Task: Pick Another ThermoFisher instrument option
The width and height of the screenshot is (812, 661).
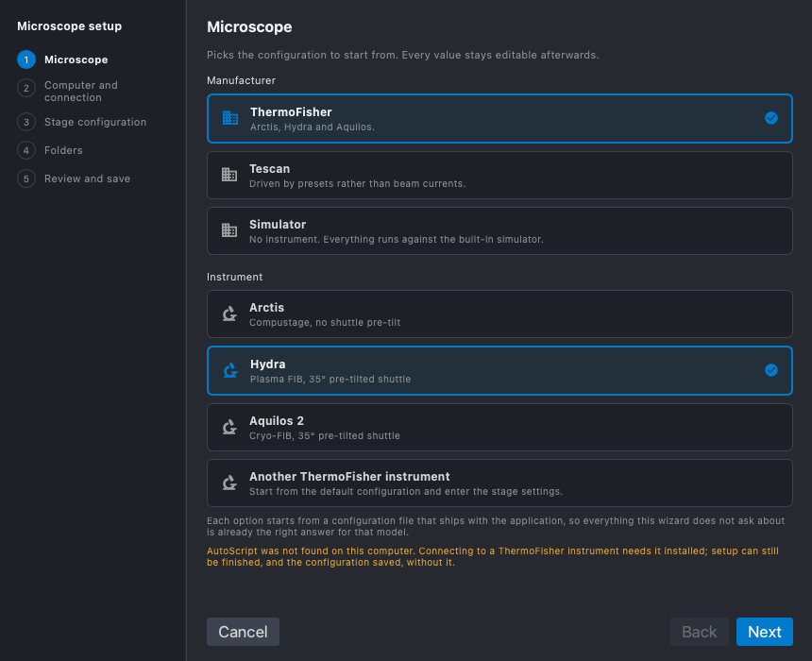Action: click(x=499, y=483)
